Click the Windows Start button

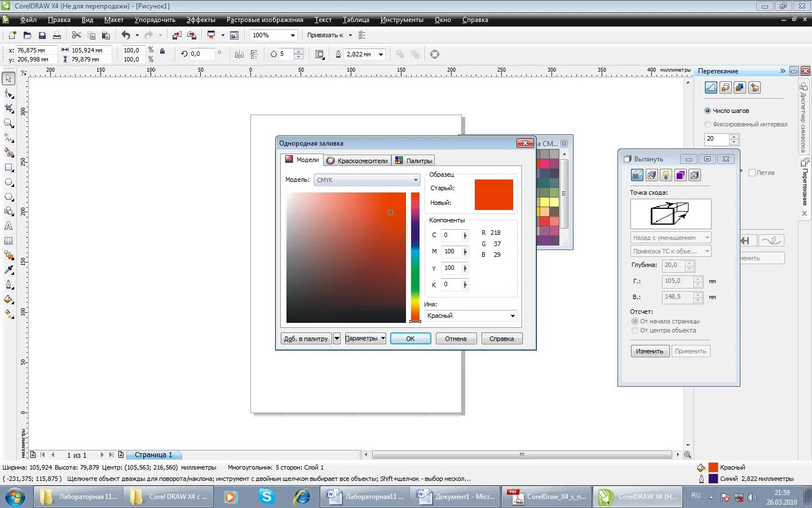(15, 497)
